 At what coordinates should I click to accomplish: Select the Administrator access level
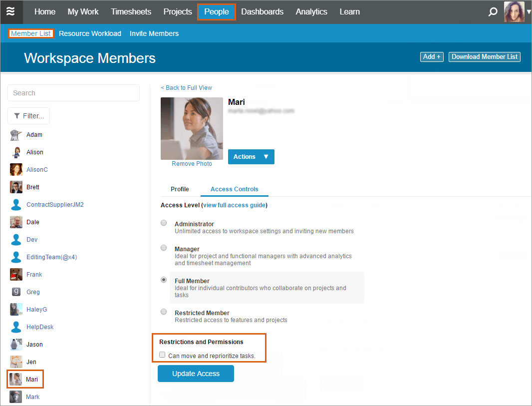[164, 223]
